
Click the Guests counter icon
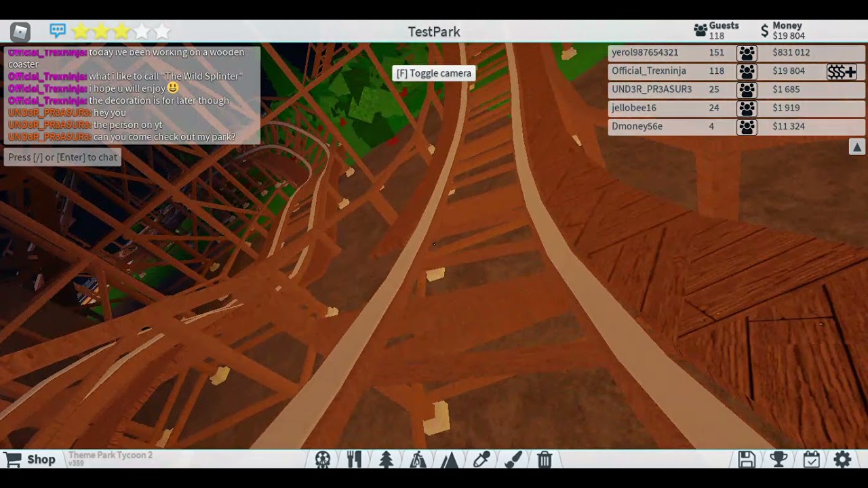701,30
